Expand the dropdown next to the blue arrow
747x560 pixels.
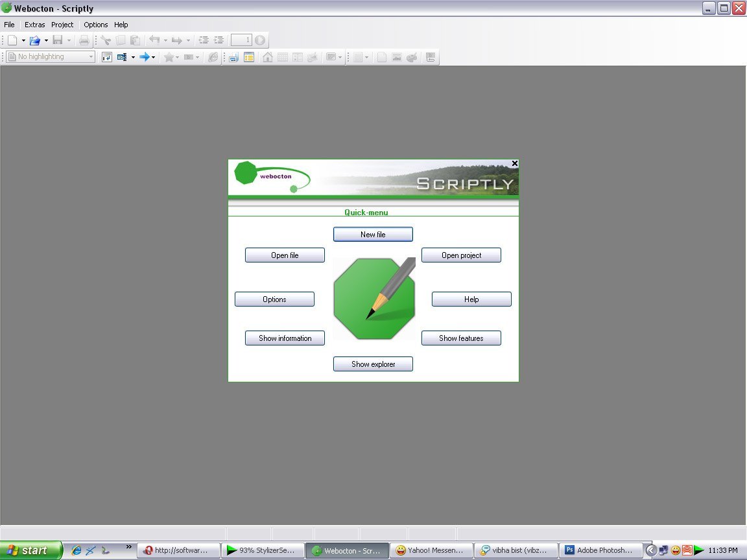(154, 57)
